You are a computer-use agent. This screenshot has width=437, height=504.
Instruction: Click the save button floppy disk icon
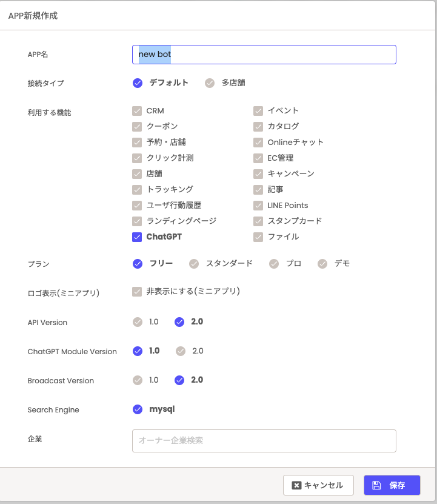tap(376, 485)
